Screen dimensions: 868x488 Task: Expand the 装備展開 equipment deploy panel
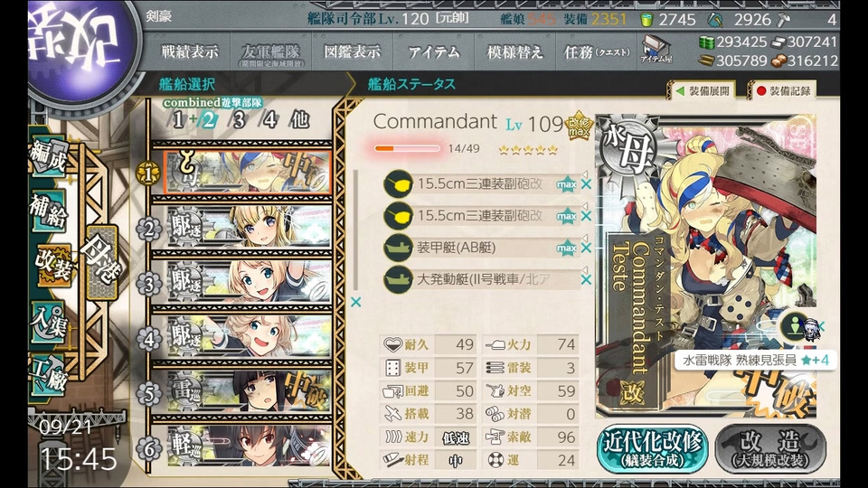(703, 90)
